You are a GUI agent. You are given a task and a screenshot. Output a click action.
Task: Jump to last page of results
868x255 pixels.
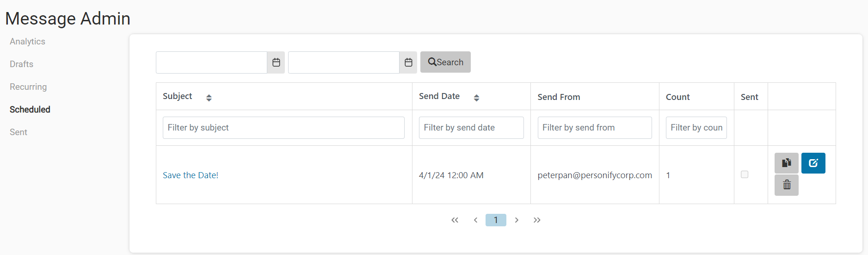537,220
